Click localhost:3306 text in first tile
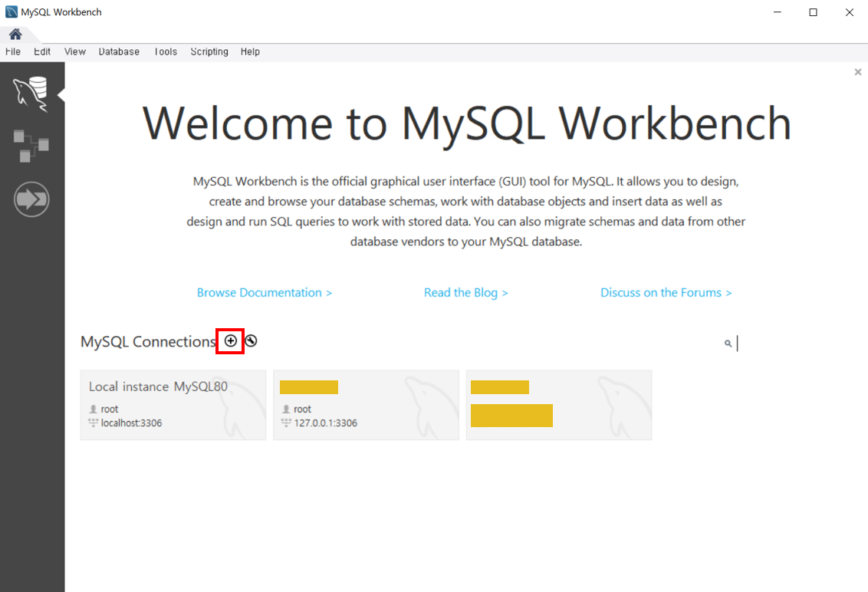The width and height of the screenshot is (868, 592). [131, 423]
